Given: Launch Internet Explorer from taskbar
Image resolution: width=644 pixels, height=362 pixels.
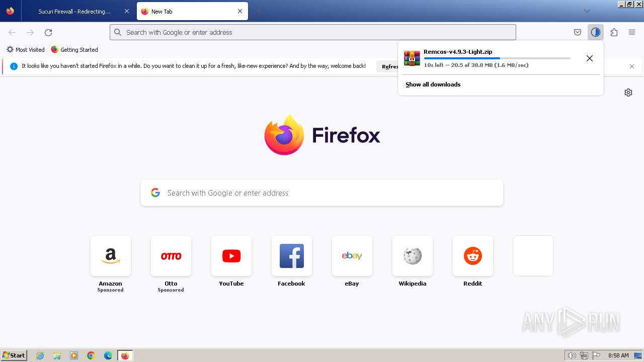Looking at the screenshot, I should (x=40, y=355).
